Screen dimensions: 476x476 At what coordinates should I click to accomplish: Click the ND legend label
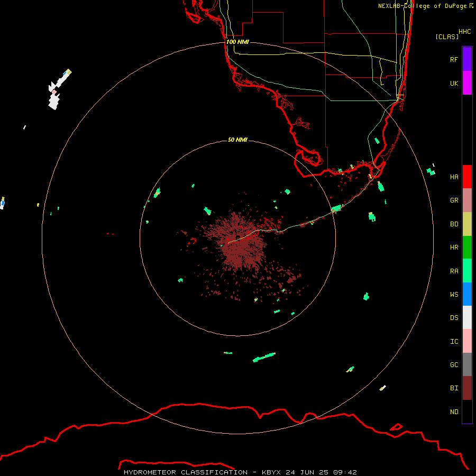(454, 412)
